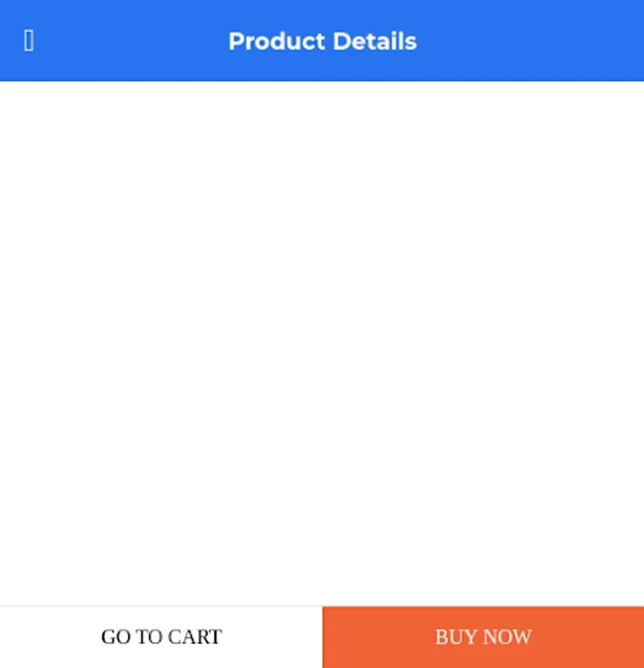Return to the previous page via header icon
Viewport: 644px width, 668px height.
coord(29,41)
